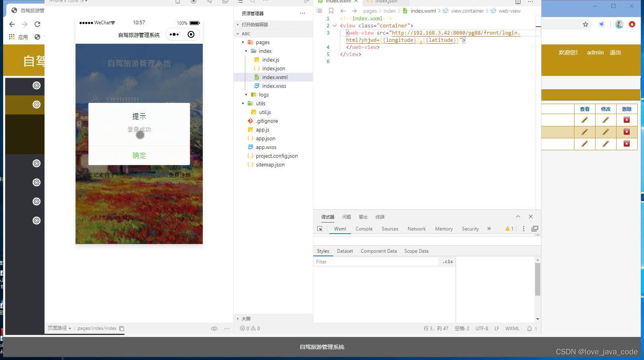Change the WXML language mode in status bar
This screenshot has width=644, height=360.
[512, 329]
